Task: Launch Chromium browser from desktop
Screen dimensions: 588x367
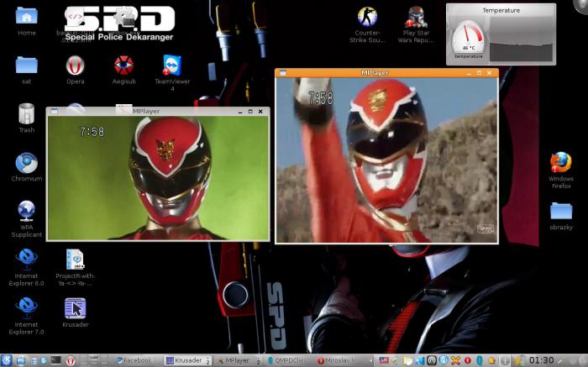Action: (x=26, y=167)
